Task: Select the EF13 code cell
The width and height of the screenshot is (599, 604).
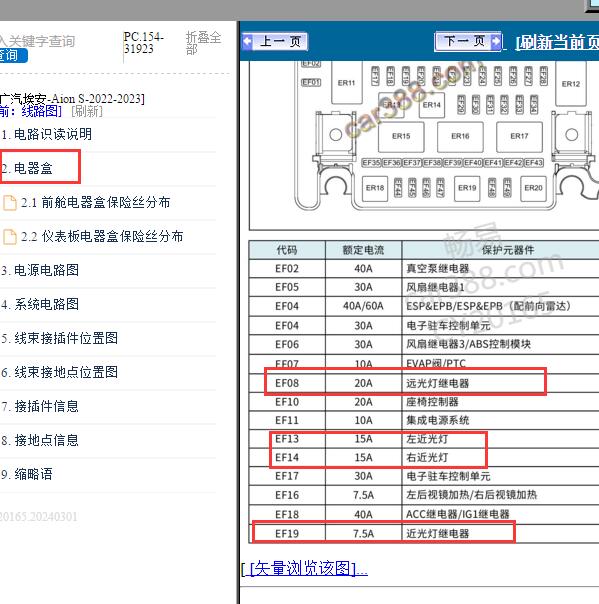Action: tap(287, 439)
